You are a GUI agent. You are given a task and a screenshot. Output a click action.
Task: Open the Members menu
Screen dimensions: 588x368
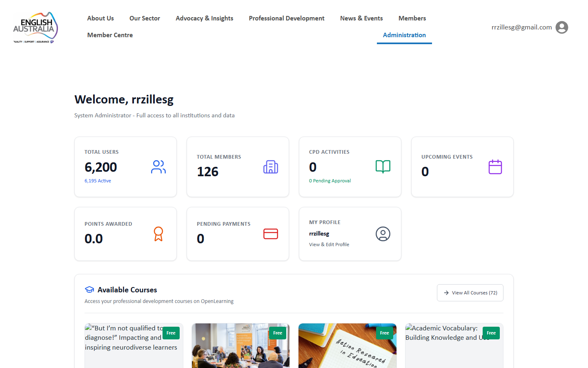tap(412, 18)
